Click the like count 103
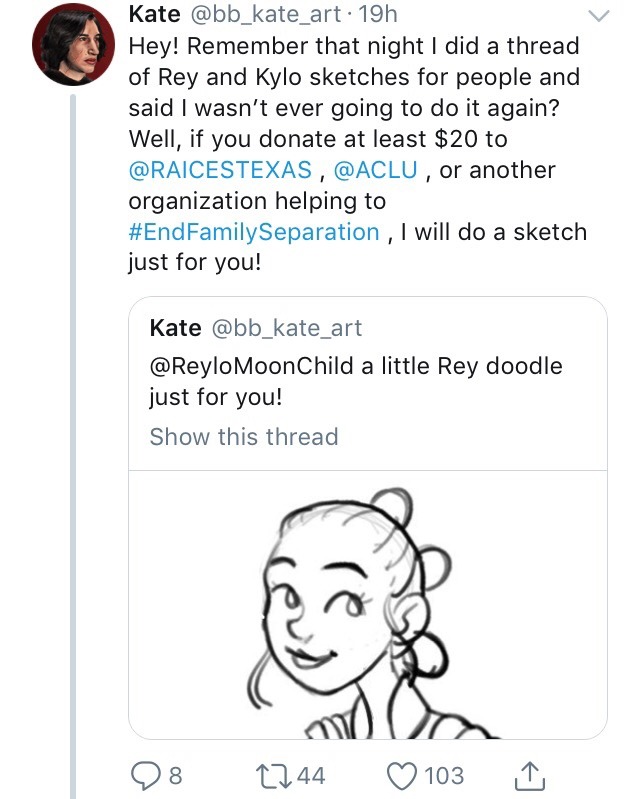The image size is (639, 799). pyautogui.click(x=444, y=775)
